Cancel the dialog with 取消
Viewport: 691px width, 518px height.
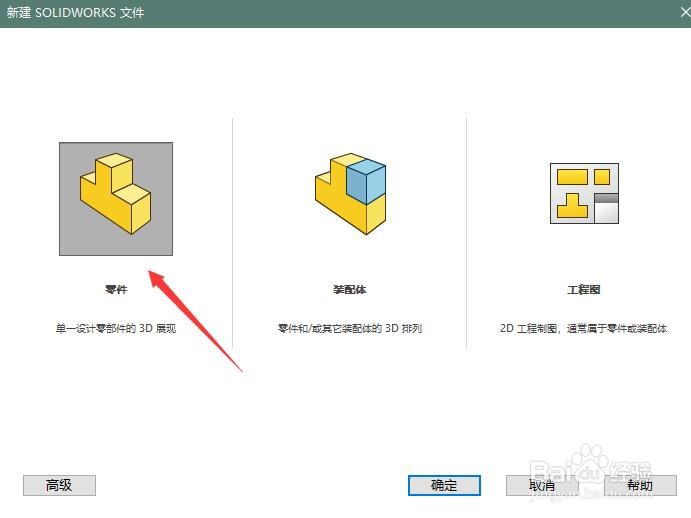pos(542,485)
